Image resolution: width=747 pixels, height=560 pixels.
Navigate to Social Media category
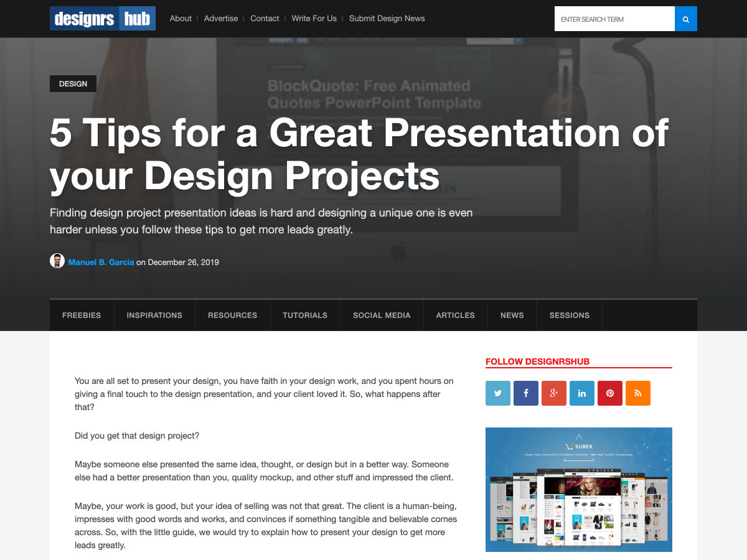point(382,315)
